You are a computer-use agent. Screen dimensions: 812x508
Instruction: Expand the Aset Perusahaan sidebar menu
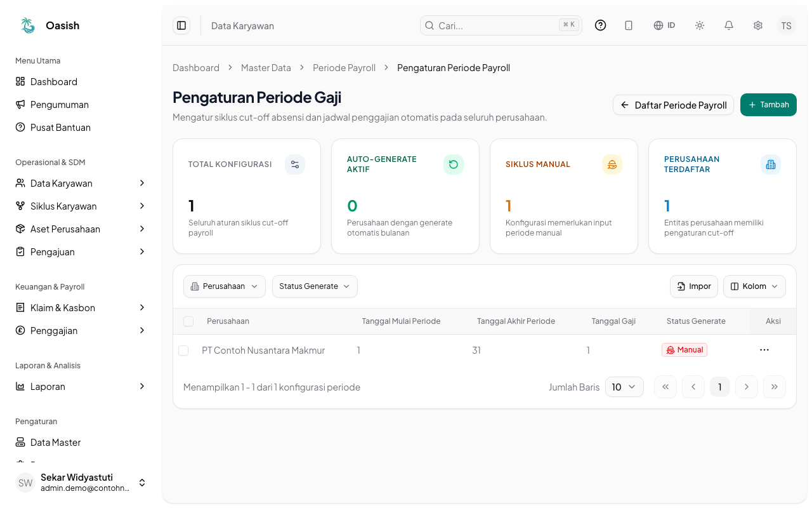pos(81,229)
